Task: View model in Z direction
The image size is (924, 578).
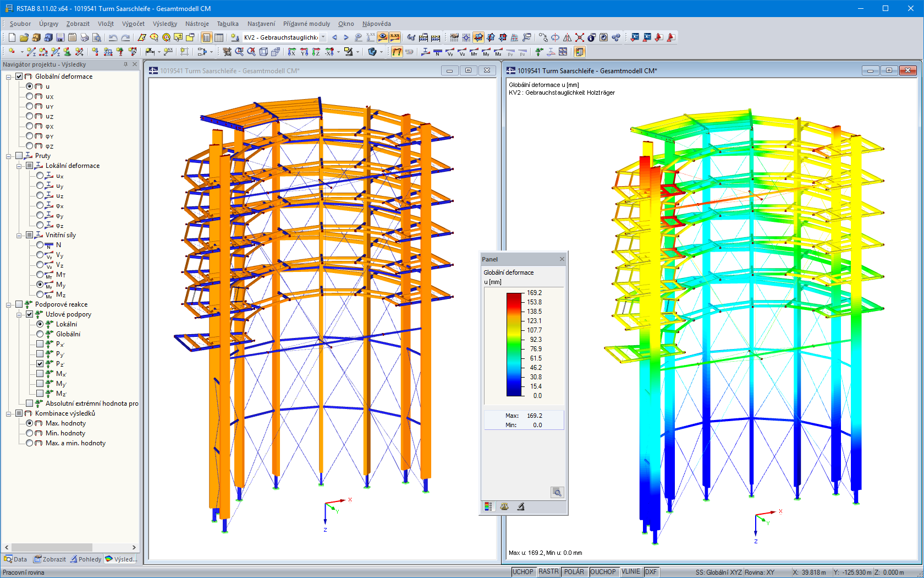Action: 316,52
